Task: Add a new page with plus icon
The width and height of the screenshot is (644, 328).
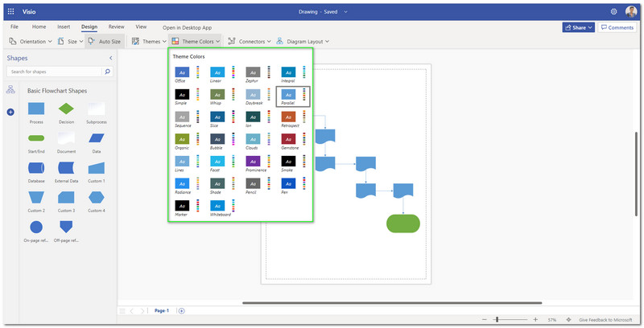Action: (182, 310)
